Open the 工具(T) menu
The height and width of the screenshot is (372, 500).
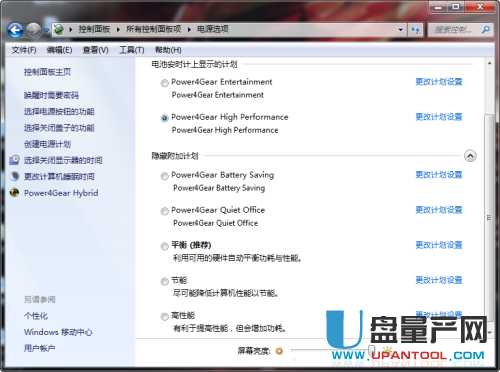tap(132, 50)
